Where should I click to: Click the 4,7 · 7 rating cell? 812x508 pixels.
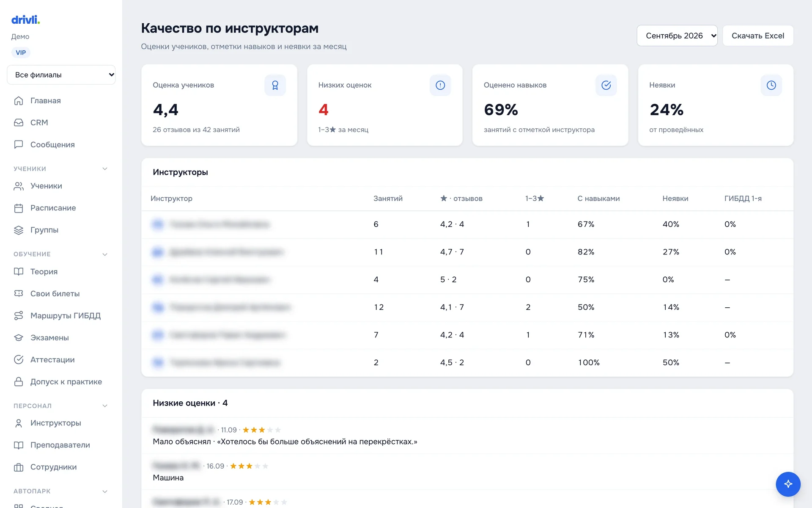coord(452,252)
